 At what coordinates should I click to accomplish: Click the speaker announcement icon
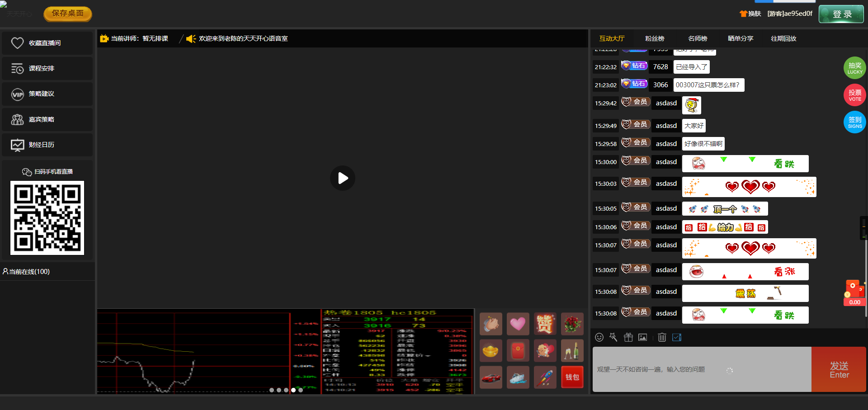tap(191, 38)
